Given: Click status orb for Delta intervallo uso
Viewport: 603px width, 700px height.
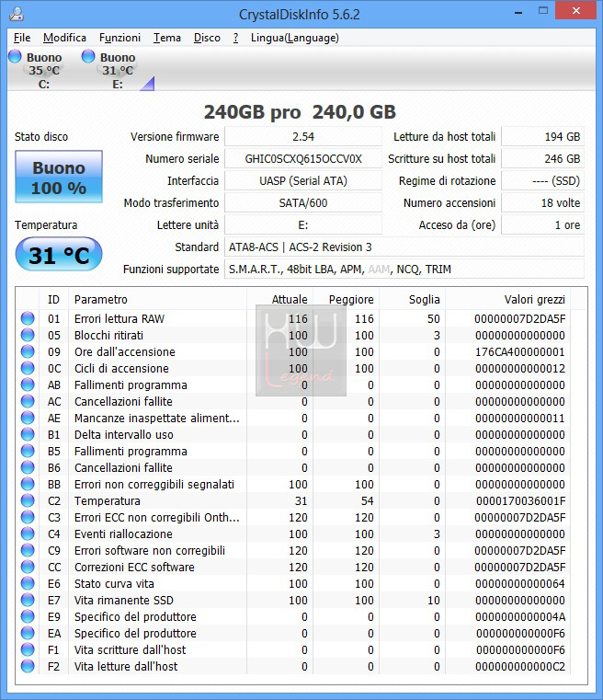Looking at the screenshot, I should (x=28, y=434).
